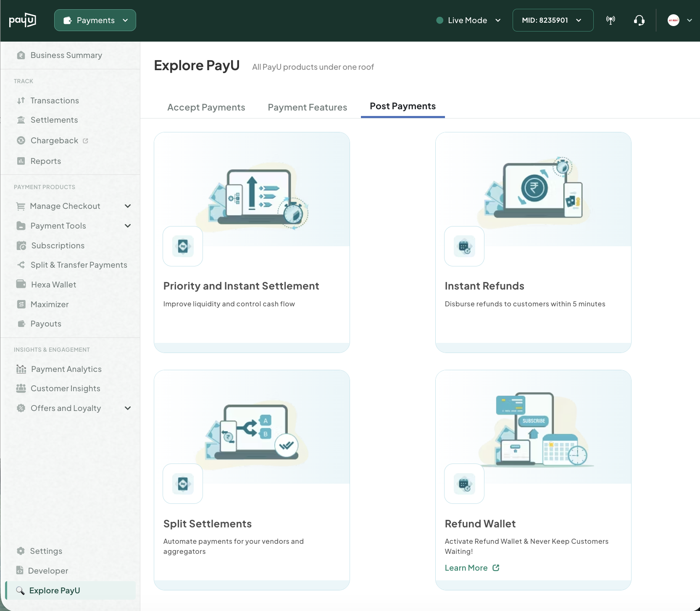This screenshot has height=611, width=700.
Task: Open the announcements broadcast icon
Action: point(611,20)
